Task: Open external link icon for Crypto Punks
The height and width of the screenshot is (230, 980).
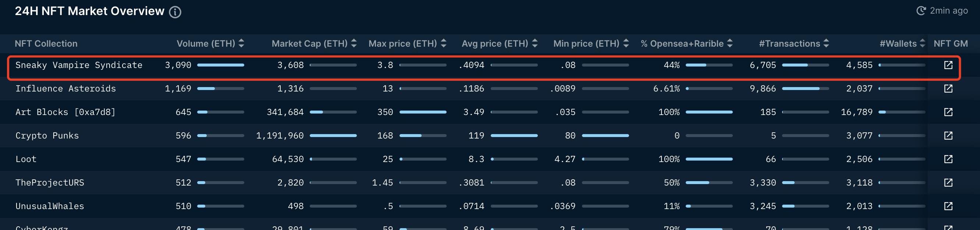Action: [x=948, y=136]
